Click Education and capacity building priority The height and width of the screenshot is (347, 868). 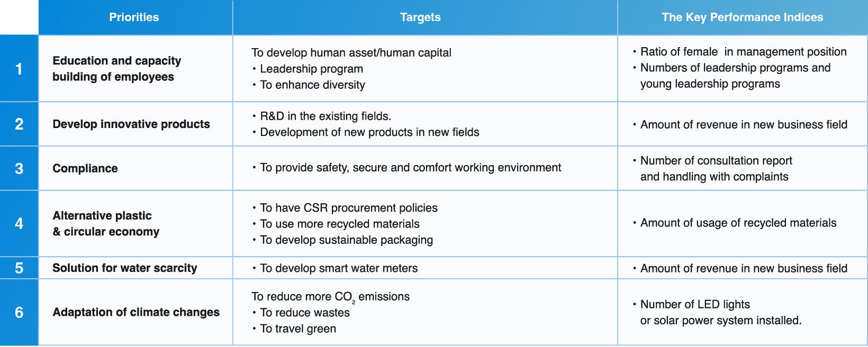tap(116, 69)
